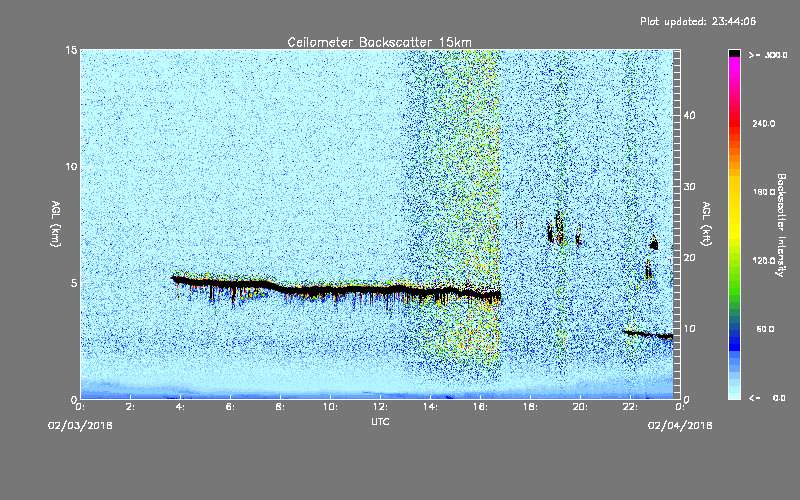The height and width of the screenshot is (500, 800).
Task: Click the 'Backscatter Intensity' colorbar label
Action: 781,225
